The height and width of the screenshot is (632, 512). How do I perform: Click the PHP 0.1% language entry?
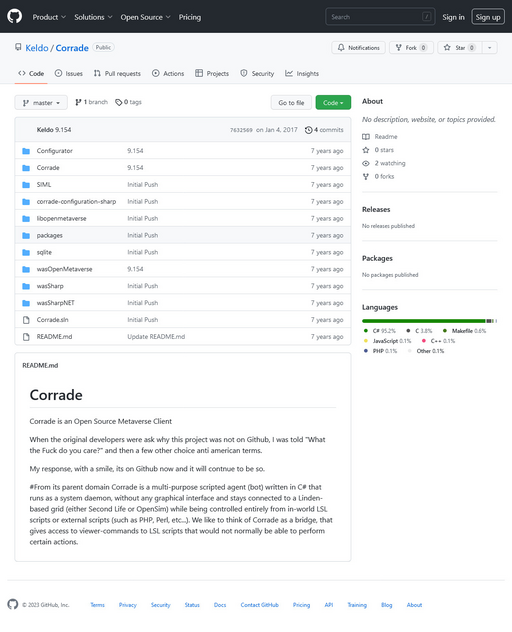coord(380,351)
